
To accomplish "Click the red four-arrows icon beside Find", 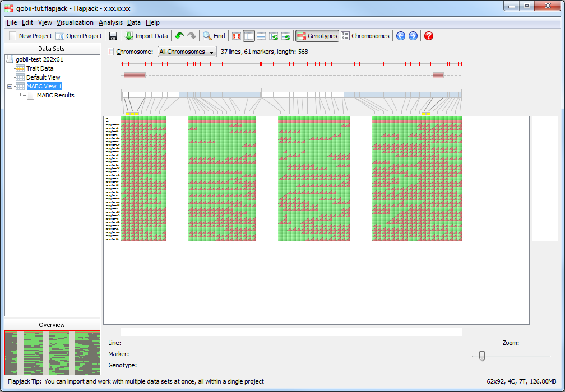I will [x=237, y=36].
